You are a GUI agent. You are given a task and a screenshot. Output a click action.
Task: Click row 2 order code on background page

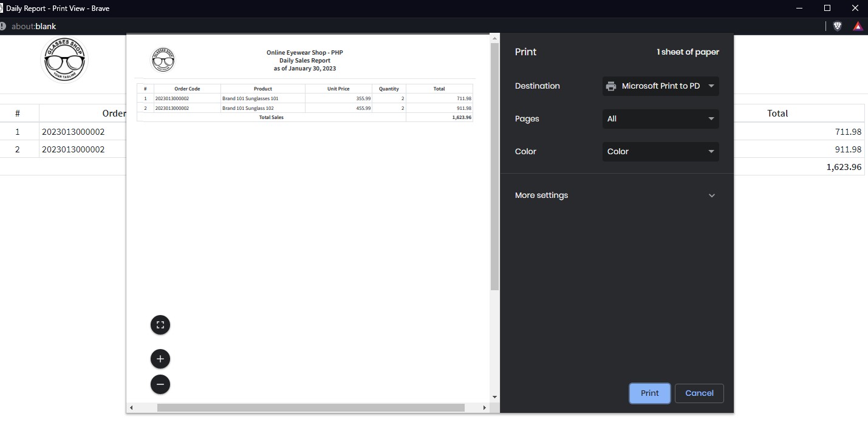[x=73, y=149]
